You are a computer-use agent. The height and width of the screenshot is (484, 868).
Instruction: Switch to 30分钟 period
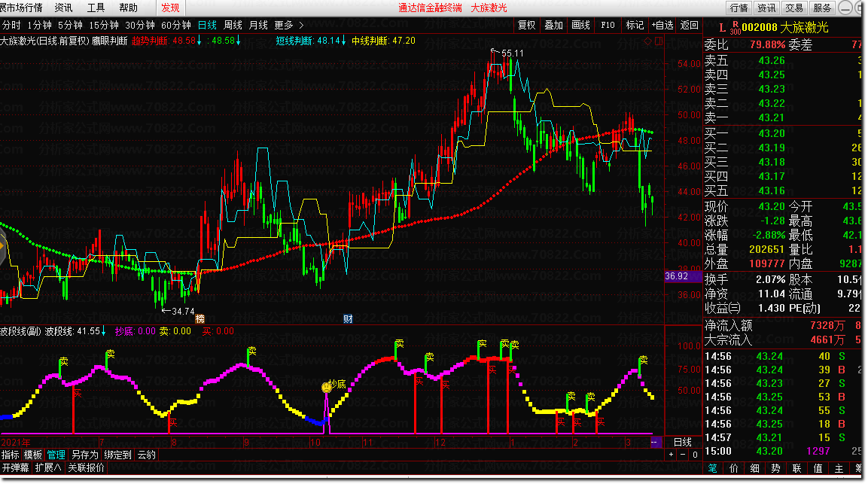(x=139, y=26)
